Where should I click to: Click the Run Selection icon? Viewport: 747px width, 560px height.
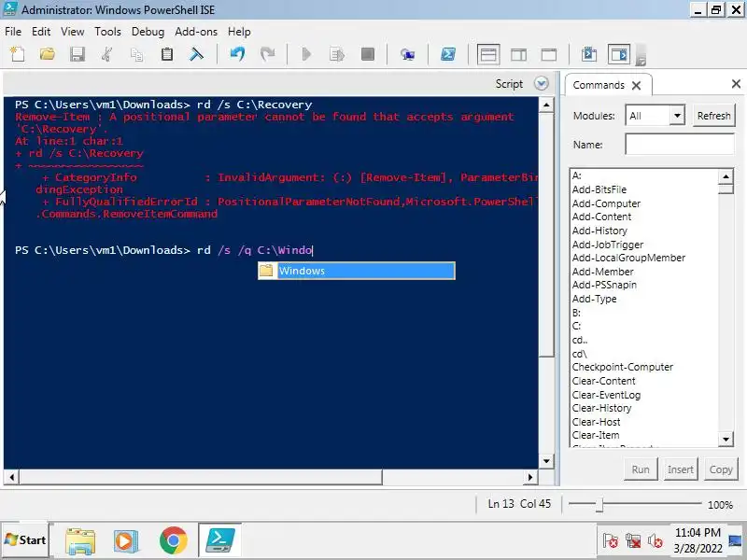coord(337,54)
